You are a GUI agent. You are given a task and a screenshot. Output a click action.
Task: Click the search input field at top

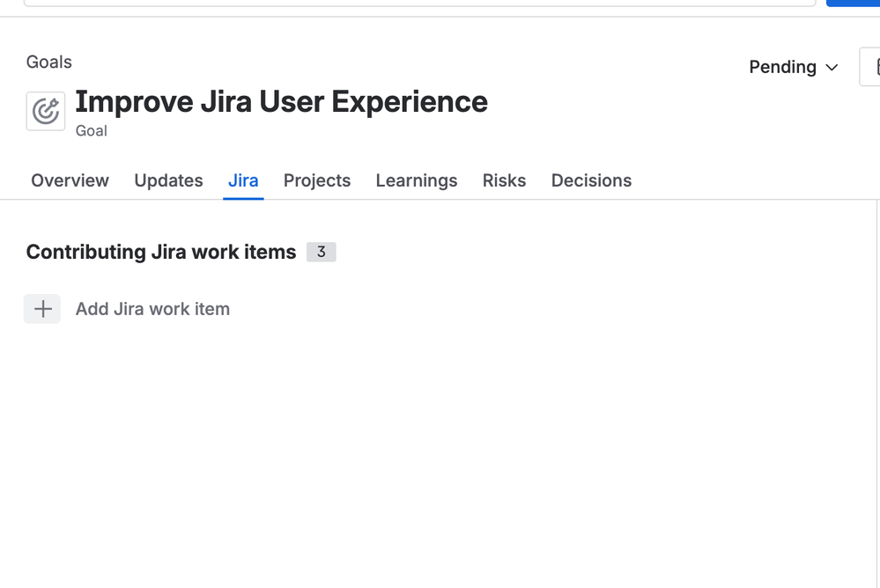coord(419,3)
